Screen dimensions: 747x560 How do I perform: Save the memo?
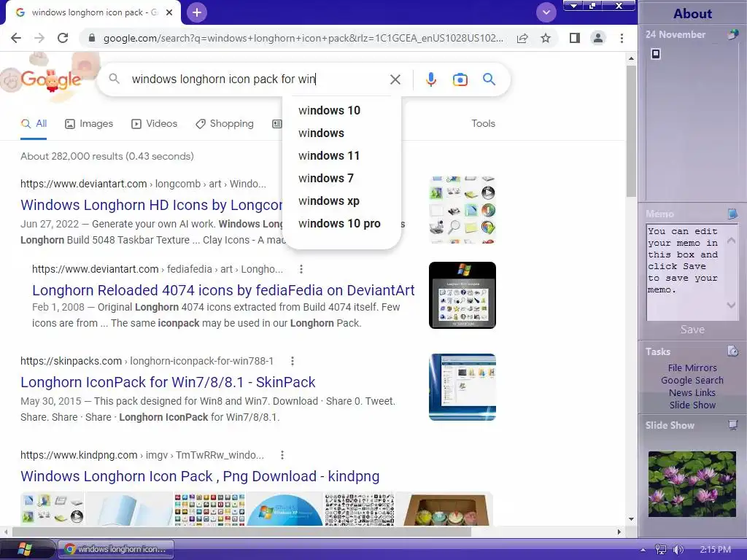coord(692,330)
